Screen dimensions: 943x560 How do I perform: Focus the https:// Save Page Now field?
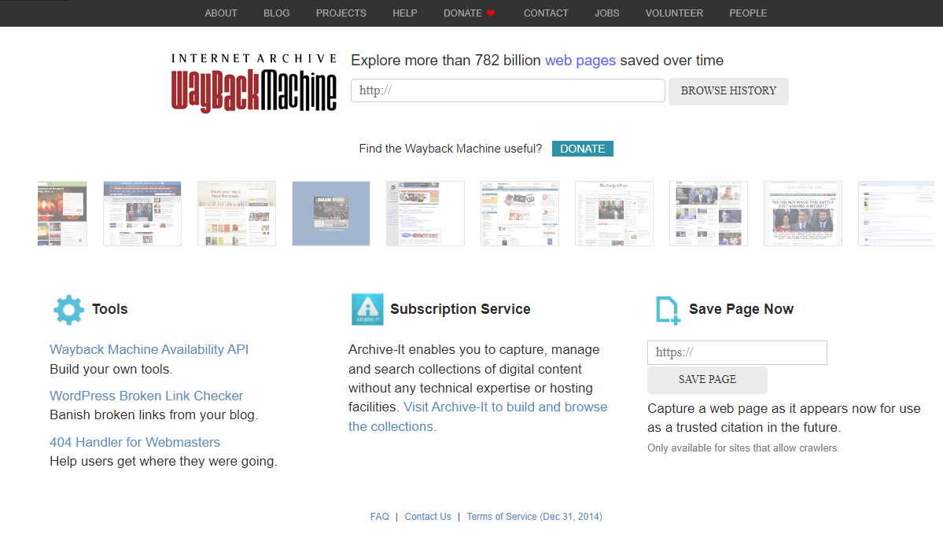[x=737, y=352]
